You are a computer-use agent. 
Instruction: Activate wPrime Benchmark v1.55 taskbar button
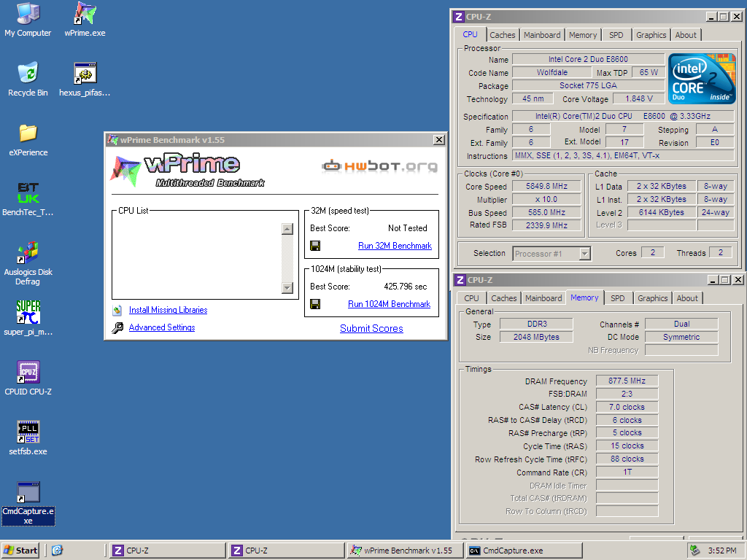405,551
